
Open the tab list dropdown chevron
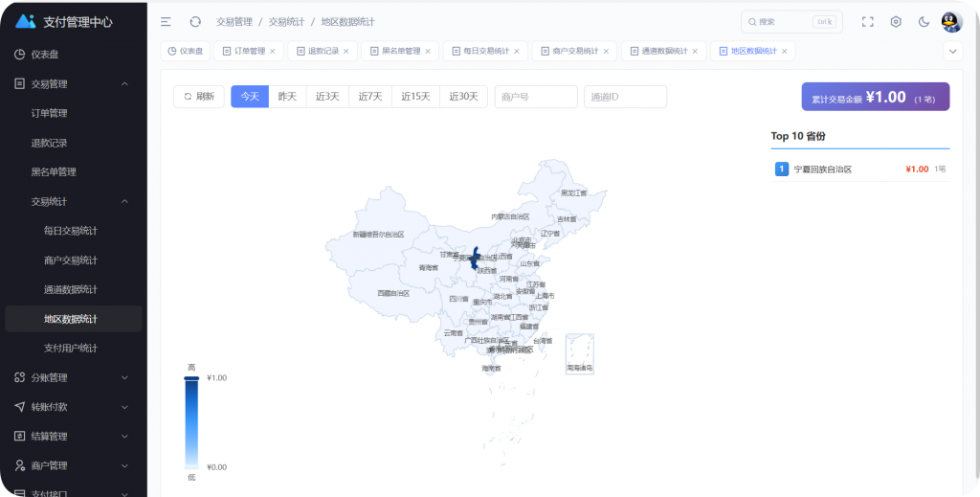coord(952,52)
